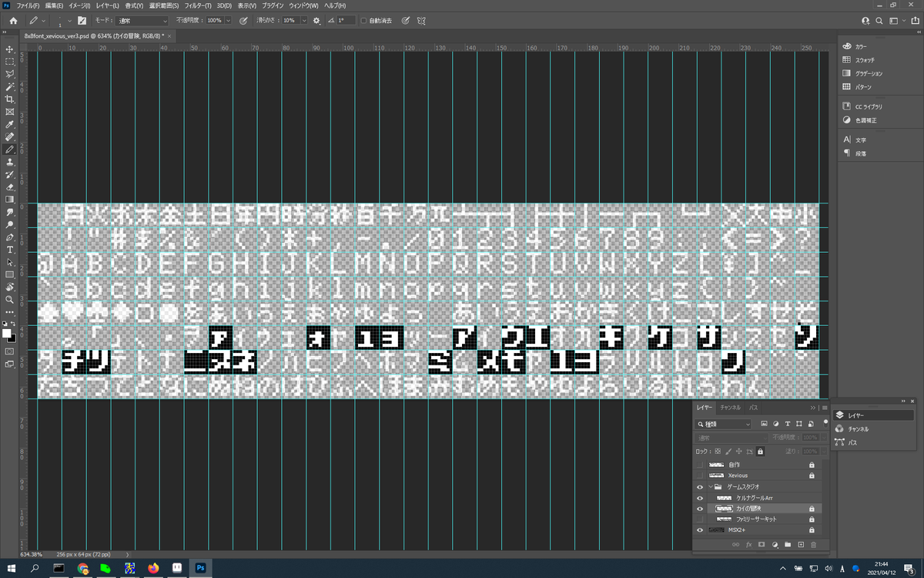
Task: Add layer style fx icon
Action: 748,545
